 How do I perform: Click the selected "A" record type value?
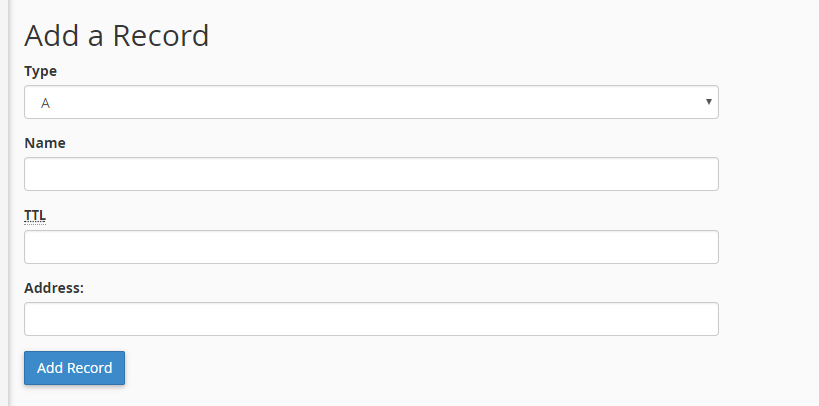pos(46,103)
